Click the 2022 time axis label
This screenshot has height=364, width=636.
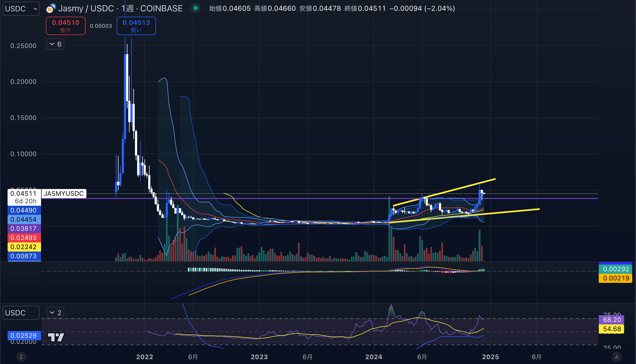click(145, 357)
